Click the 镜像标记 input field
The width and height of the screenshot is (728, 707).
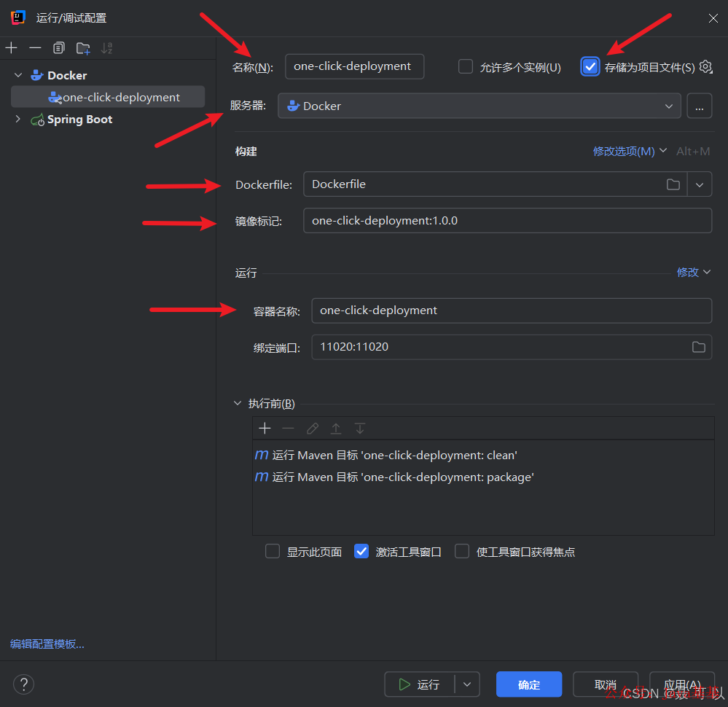coord(507,221)
